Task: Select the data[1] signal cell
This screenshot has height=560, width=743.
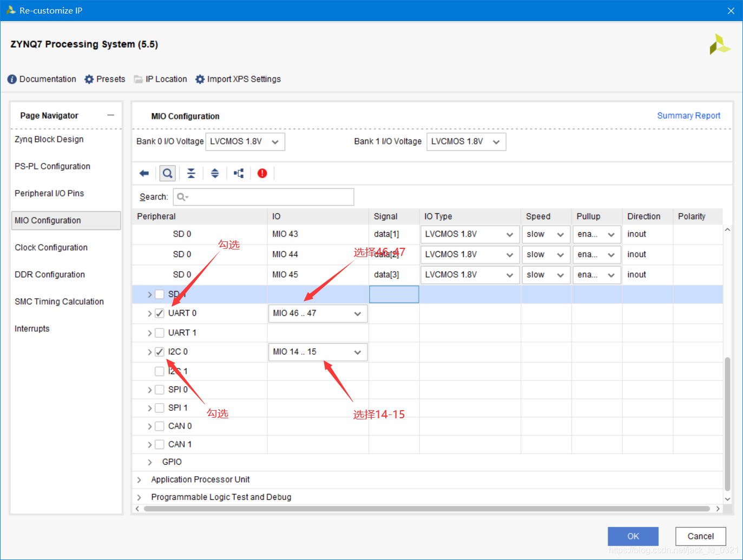Action: [x=394, y=234]
